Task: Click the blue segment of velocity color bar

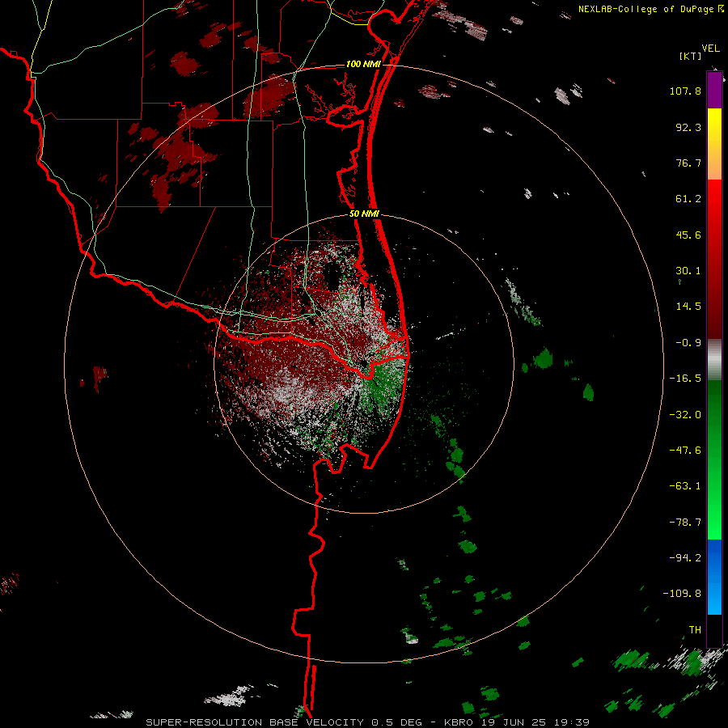Action: 714,577
